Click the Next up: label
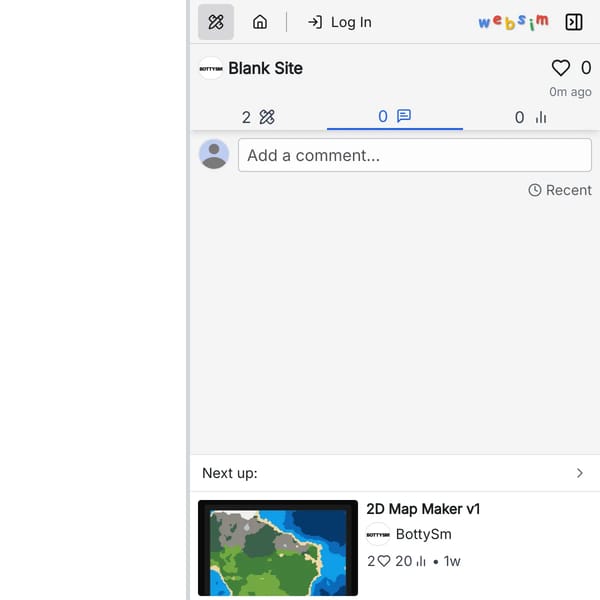The height and width of the screenshot is (600, 600). click(230, 473)
